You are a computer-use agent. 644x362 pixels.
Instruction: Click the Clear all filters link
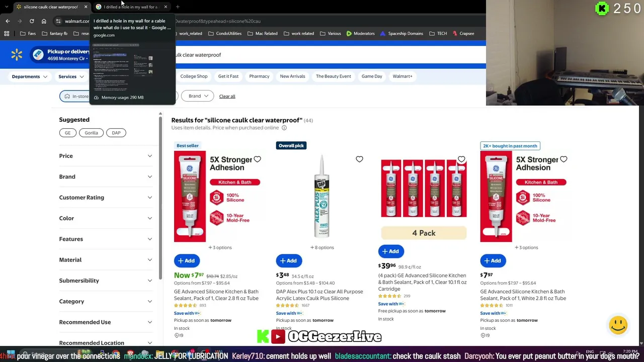coord(227,97)
